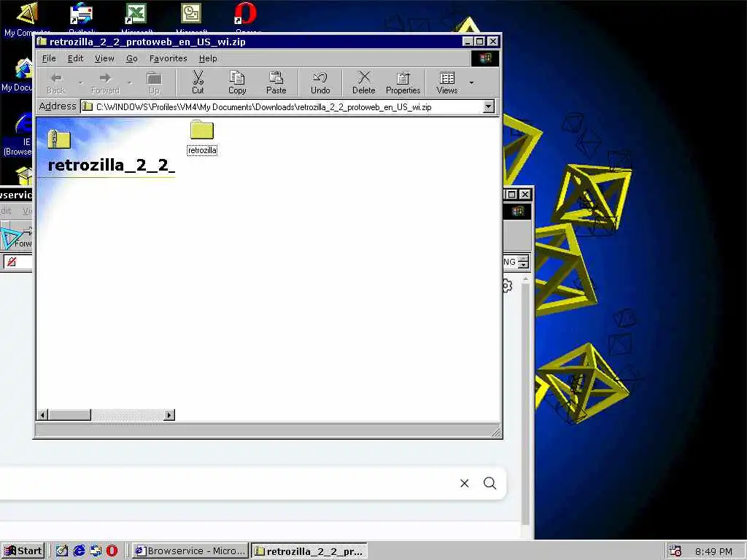The width and height of the screenshot is (747, 560).
Task: Click the Browservice search input field
Action: (228, 483)
